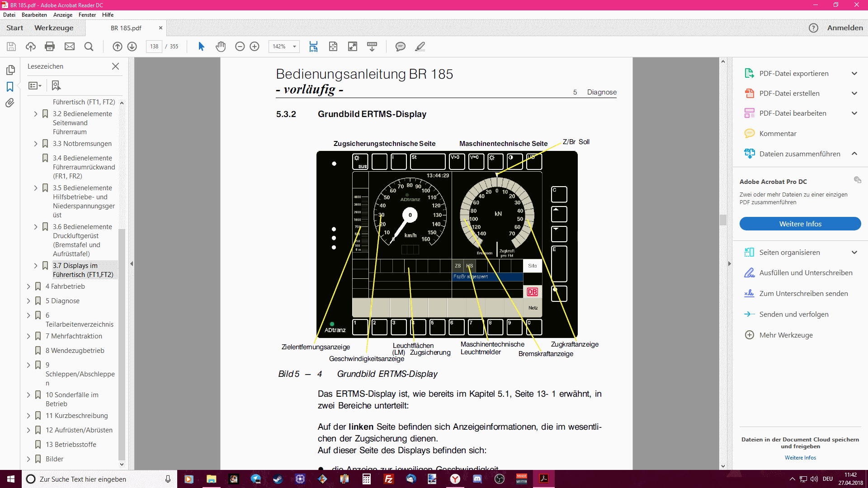This screenshot has height=488, width=868.
Task: Collapse the right tools pane arrow
Action: point(729,263)
